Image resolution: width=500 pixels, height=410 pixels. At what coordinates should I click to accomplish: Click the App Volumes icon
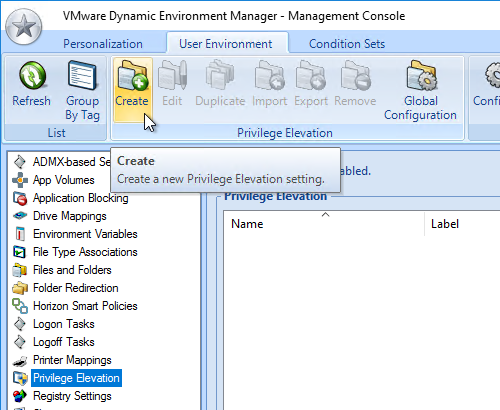pyautogui.click(x=20, y=180)
